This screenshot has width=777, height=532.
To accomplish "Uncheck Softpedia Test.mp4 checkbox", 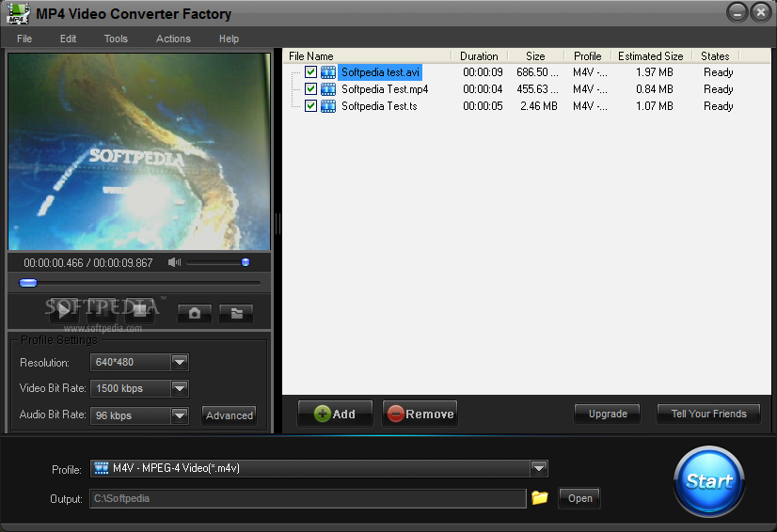I will tap(310, 88).
